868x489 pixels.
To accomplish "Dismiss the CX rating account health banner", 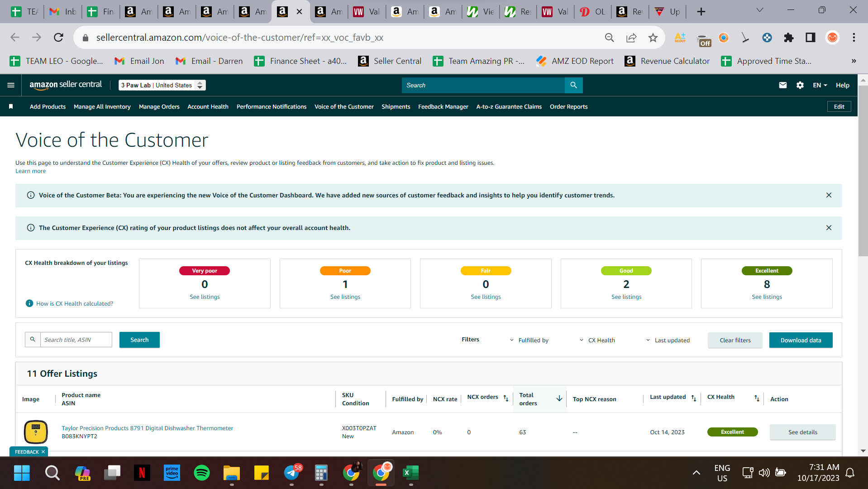I will (829, 228).
